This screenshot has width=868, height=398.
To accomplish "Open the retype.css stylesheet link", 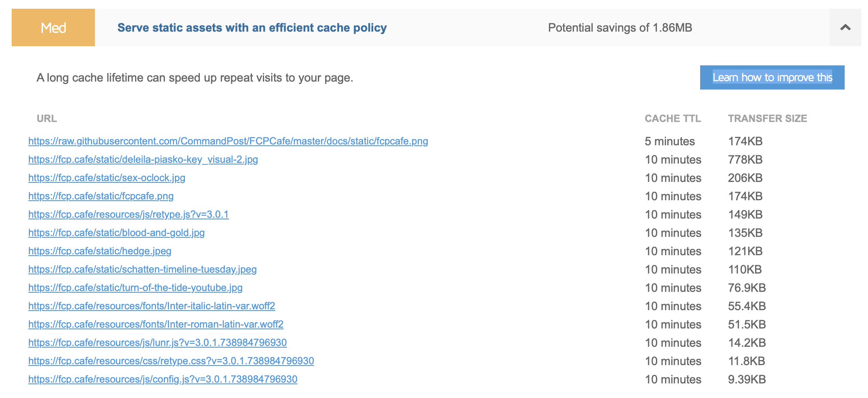I will 171,361.
